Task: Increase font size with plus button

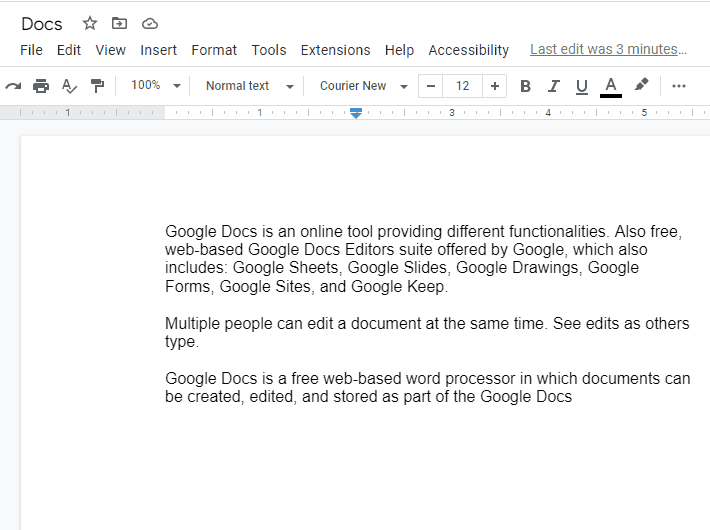Action: click(x=495, y=86)
